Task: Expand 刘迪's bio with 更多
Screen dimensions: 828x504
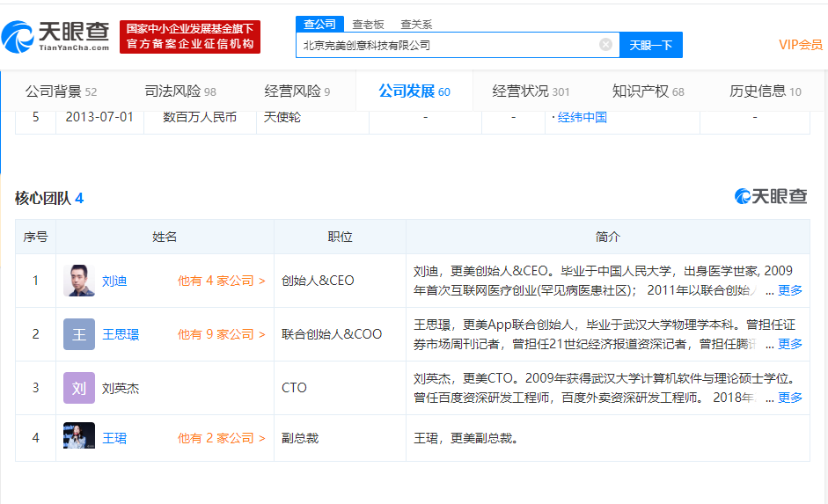Action: pos(790,290)
